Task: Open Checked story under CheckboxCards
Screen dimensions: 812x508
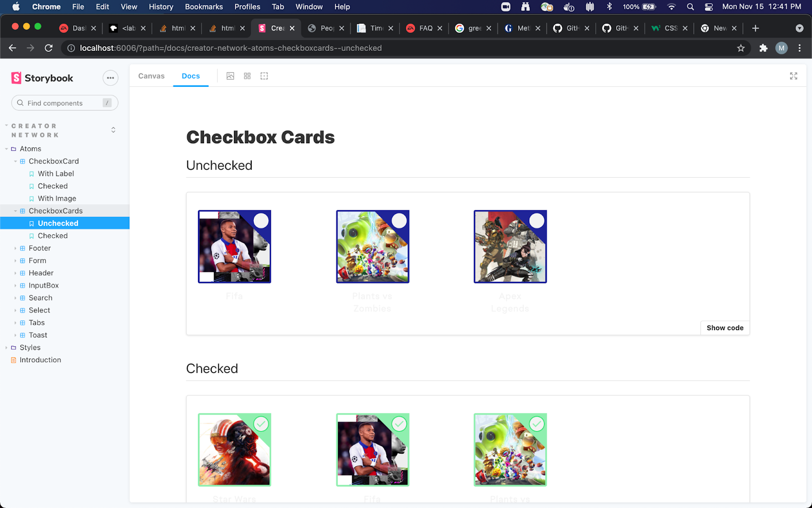Action: 53,236
